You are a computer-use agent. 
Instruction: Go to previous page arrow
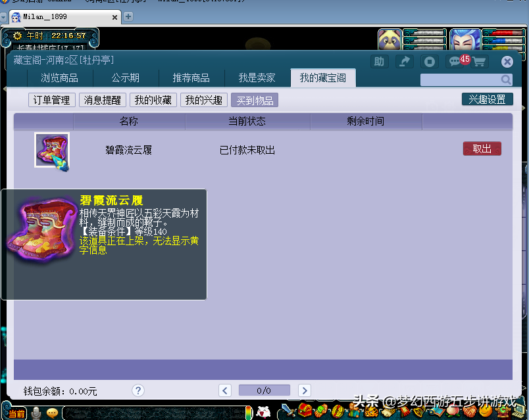click(x=225, y=390)
